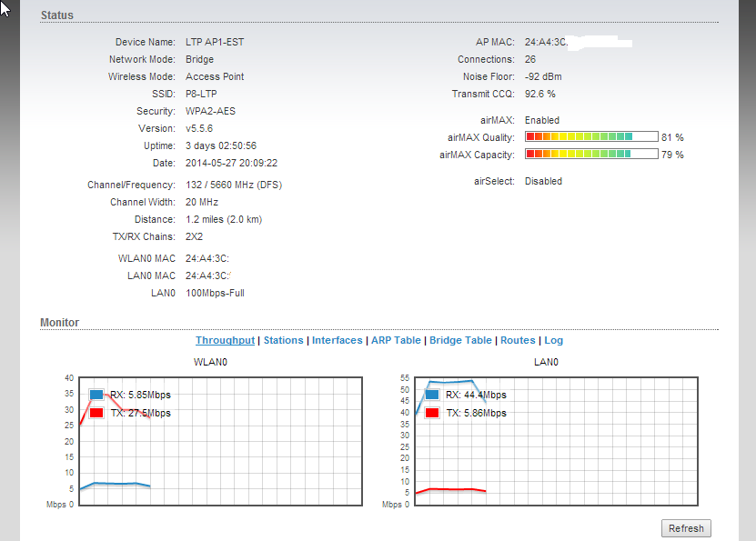The width and height of the screenshot is (756, 541).
Task: Open the Interfaces monitor tab
Action: click(x=337, y=340)
